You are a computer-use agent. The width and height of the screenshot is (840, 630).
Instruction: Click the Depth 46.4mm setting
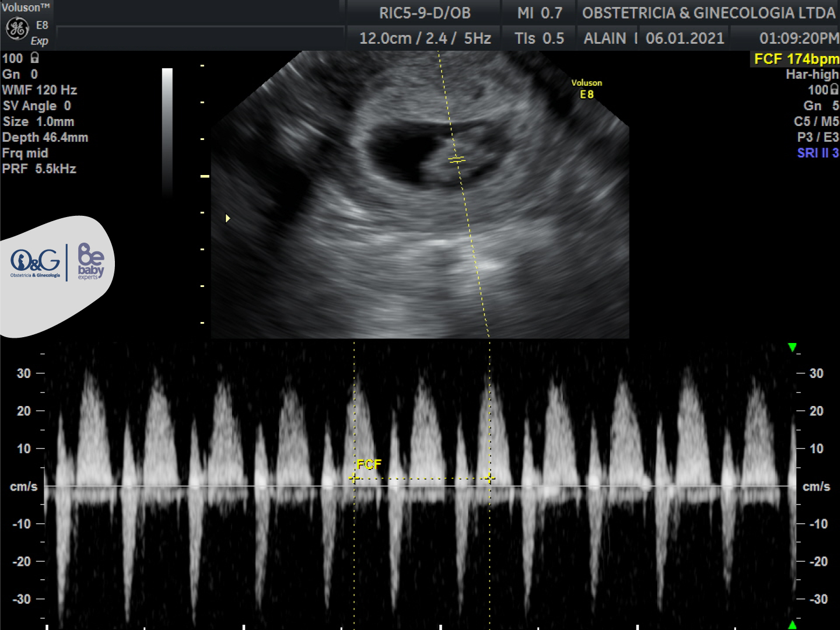45,137
